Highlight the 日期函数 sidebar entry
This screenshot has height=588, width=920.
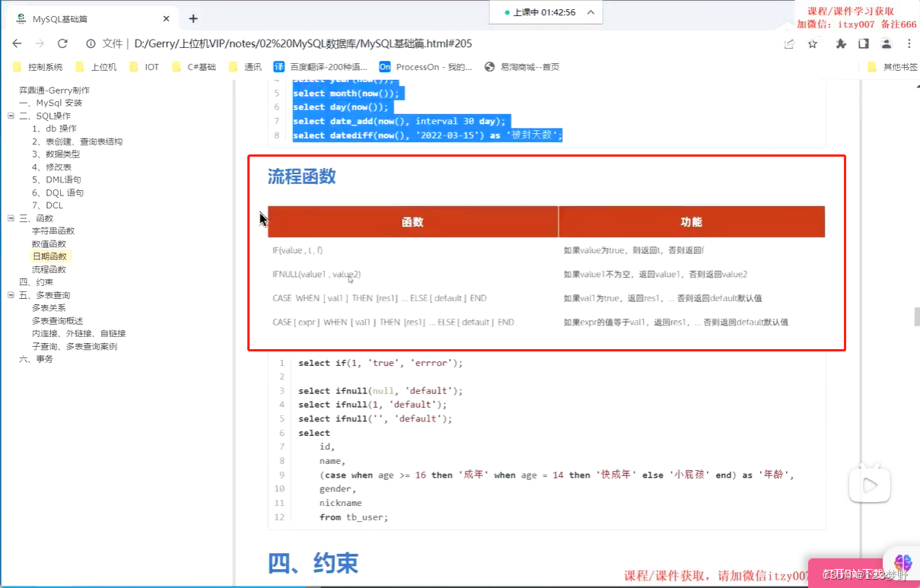(x=49, y=256)
